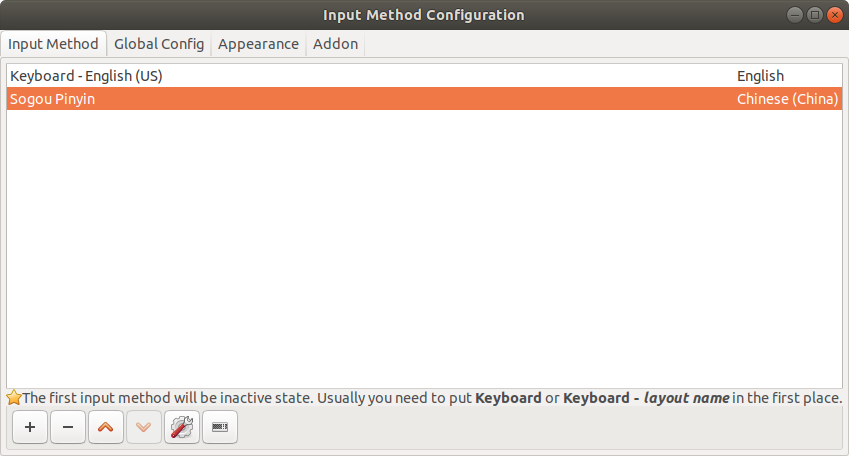Move Sogou Pinyin up with arrow button

pos(106,427)
